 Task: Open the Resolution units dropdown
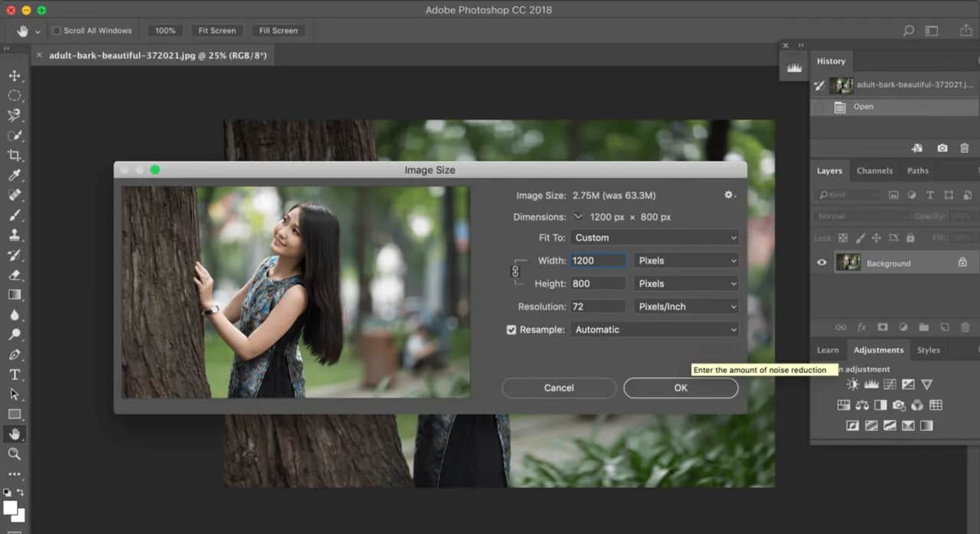pos(686,306)
